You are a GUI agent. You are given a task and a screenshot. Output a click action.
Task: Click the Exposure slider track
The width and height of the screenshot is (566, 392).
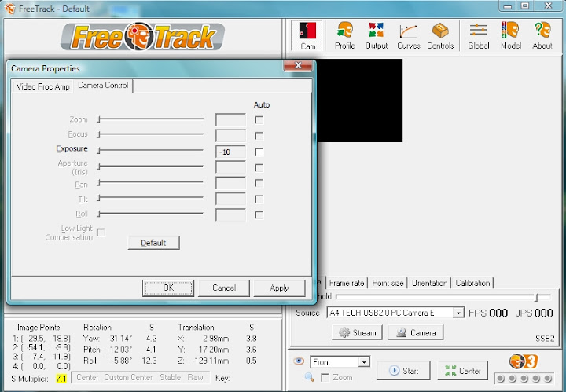pos(150,150)
